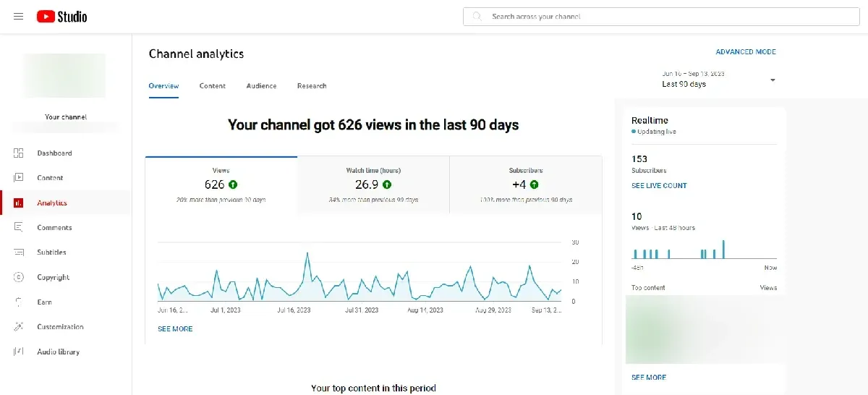Select the Views metric card
Viewport: 868px width, 395px height.
(x=221, y=185)
